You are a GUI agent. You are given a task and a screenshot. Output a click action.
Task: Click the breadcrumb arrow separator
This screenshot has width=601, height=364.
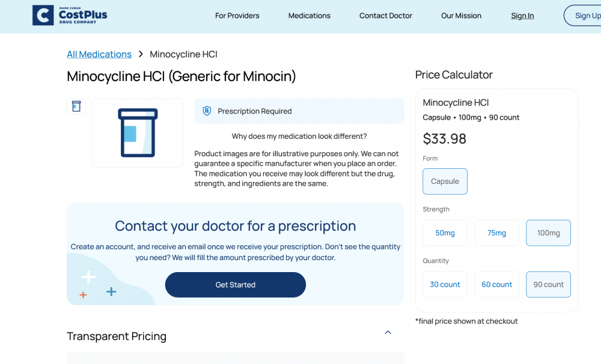tap(141, 54)
